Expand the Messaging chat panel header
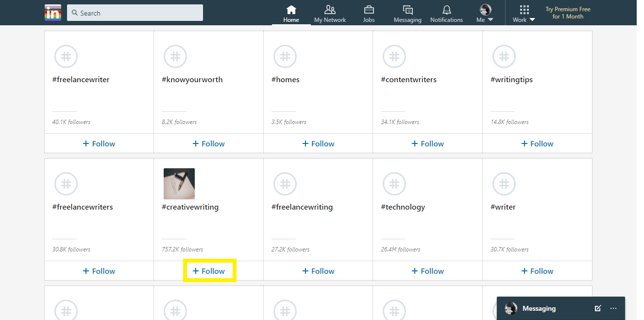Image resolution: width=644 pixels, height=320 pixels. [561, 308]
